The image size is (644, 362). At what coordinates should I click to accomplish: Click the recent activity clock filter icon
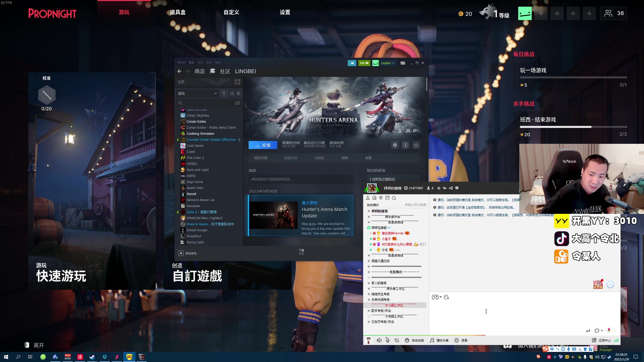pos(232,94)
